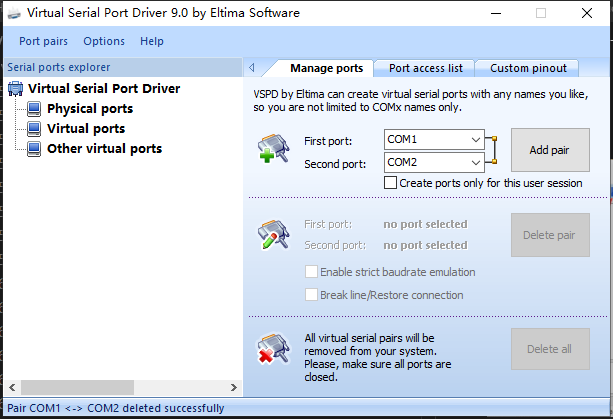Click the add pair connector icon with green plus
The height and width of the screenshot is (419, 613).
273,148
